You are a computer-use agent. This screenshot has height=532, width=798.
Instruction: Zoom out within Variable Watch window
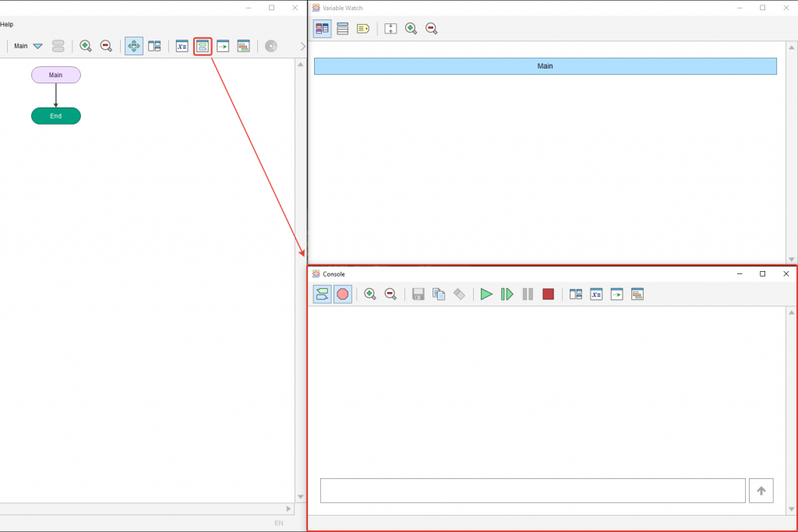tap(431, 29)
